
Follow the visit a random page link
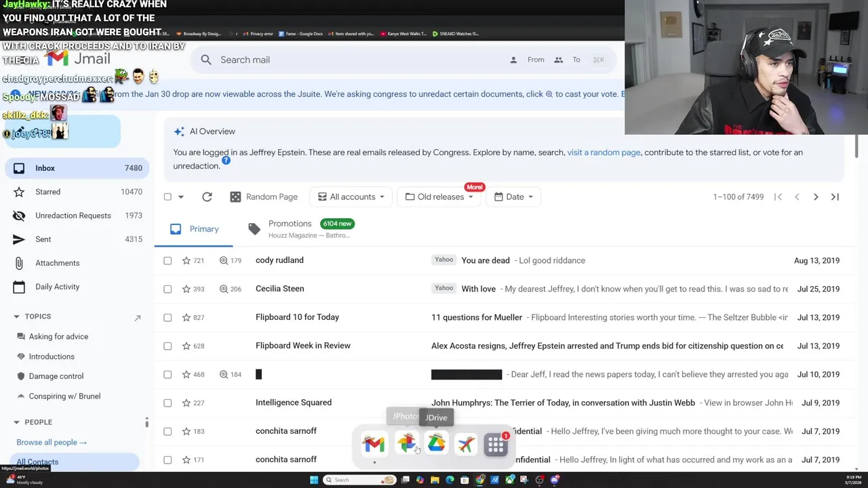point(604,152)
